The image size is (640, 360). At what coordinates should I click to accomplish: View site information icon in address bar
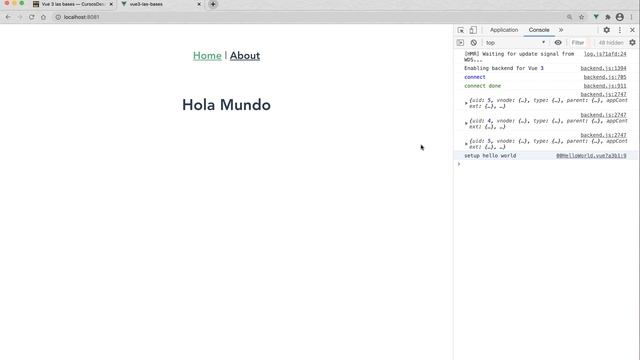[x=58, y=17]
